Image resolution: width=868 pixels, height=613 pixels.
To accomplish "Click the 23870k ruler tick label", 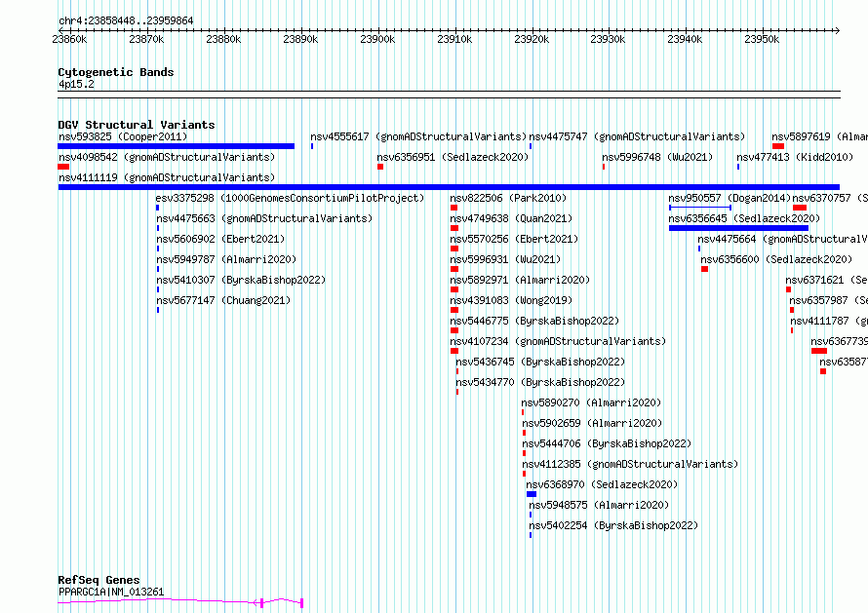I will [146, 39].
